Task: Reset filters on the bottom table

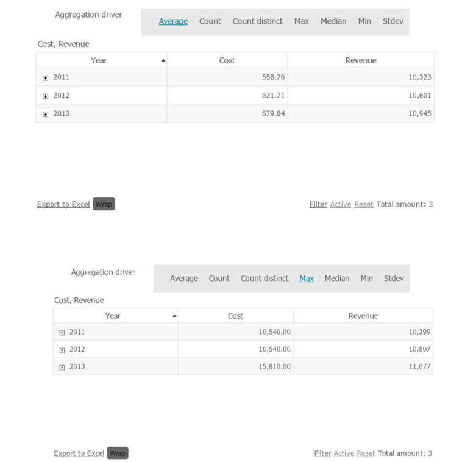Action: [x=366, y=453]
